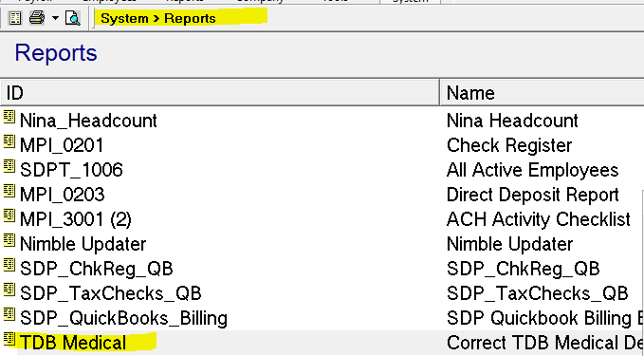The image size is (644, 356).
Task: Select the Nimble Updater report ID
Action: point(83,244)
